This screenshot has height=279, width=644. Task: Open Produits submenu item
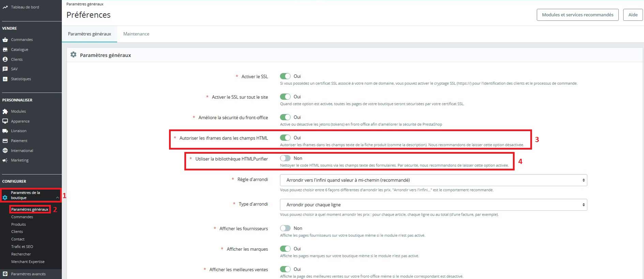click(x=18, y=224)
